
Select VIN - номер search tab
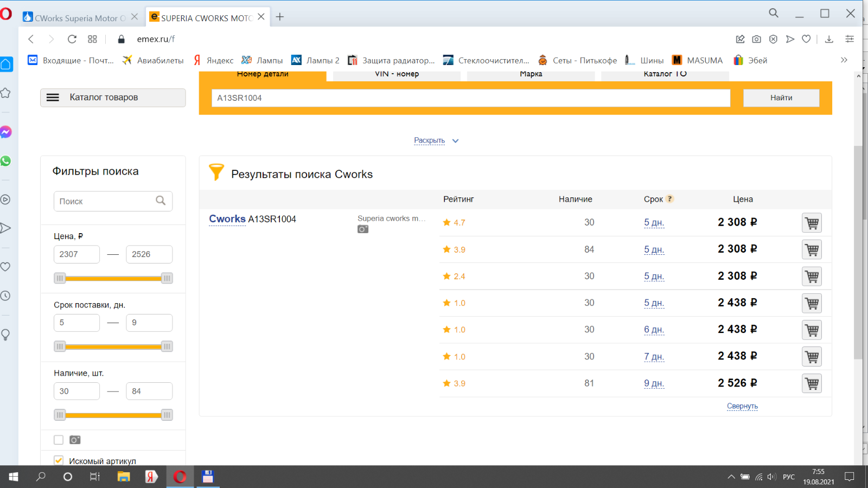click(x=397, y=75)
